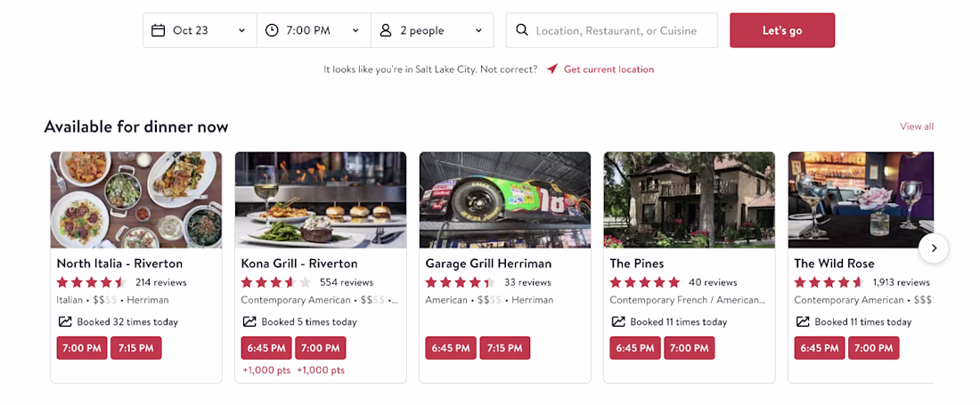
Task: Click the calendar icon beside Oct 23
Action: click(159, 30)
